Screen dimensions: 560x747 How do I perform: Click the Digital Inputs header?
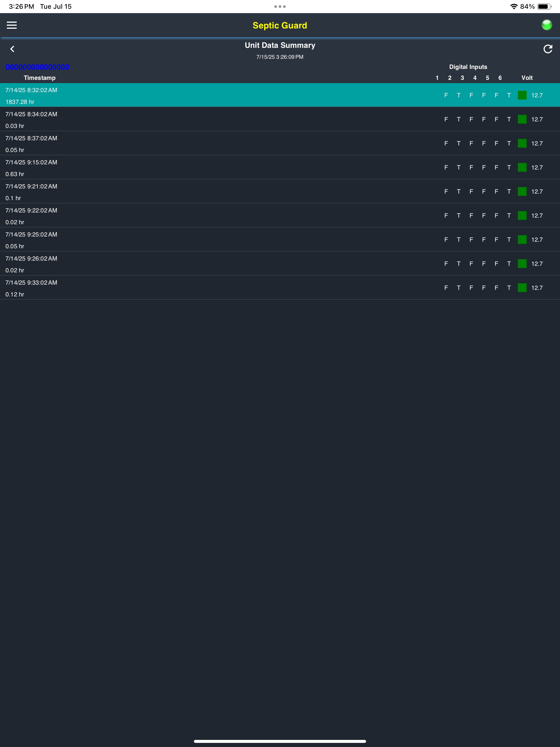point(468,67)
